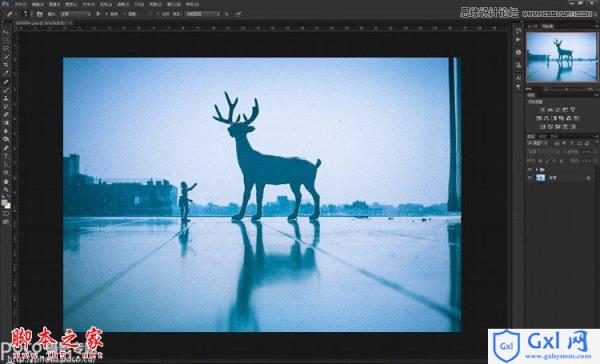This screenshot has width=600, height=364.
Task: Select the Lasso tool in the toolbox
Action: [6, 49]
